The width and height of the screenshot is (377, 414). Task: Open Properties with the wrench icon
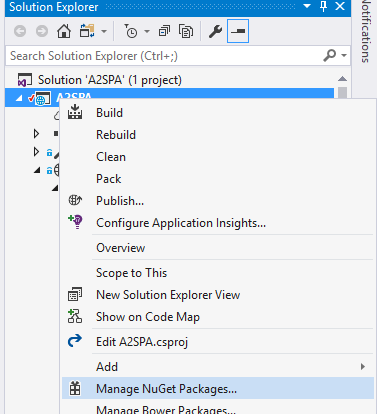click(x=215, y=31)
